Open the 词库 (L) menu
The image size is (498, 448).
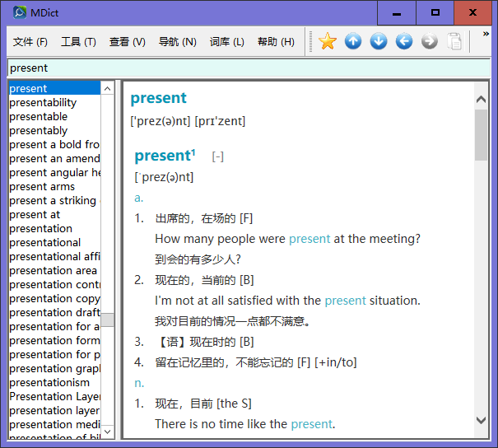tap(226, 42)
